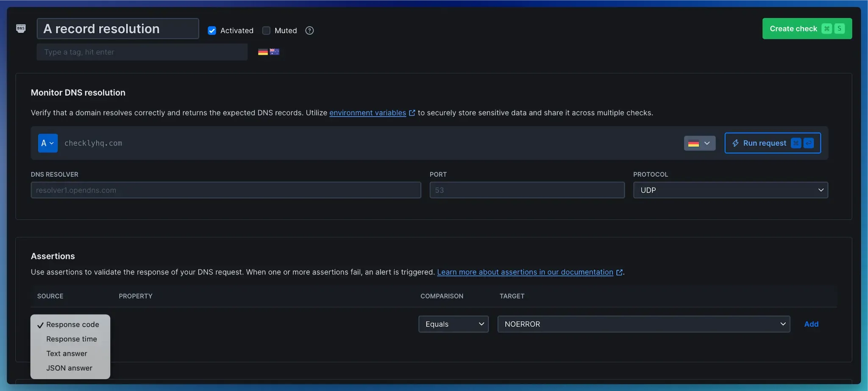Expand the run location flag dropdown

699,143
